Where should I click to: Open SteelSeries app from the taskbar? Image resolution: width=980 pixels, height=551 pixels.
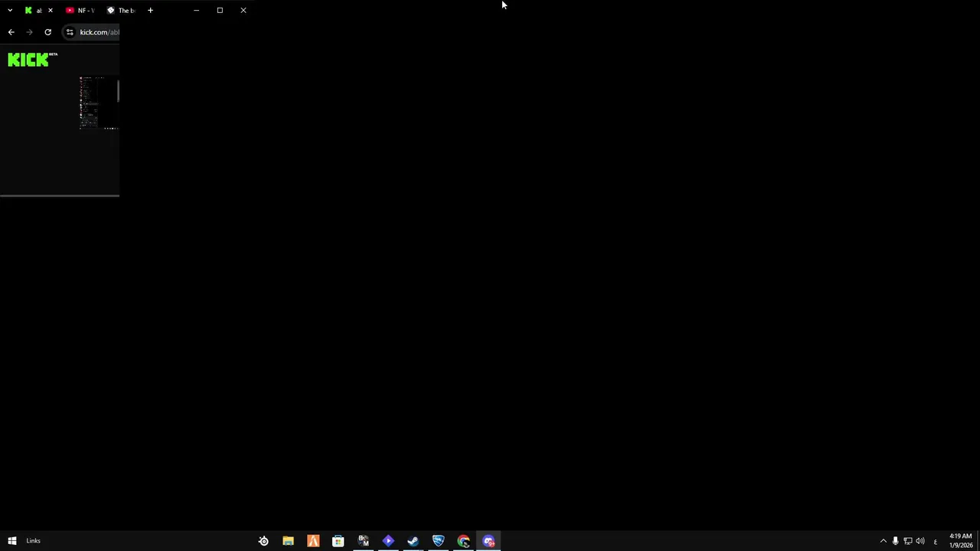(x=263, y=541)
